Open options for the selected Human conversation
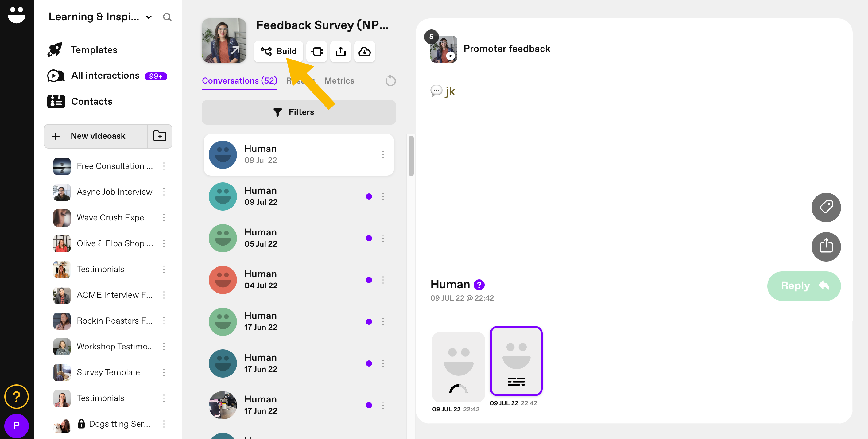The image size is (868, 439). click(x=383, y=155)
